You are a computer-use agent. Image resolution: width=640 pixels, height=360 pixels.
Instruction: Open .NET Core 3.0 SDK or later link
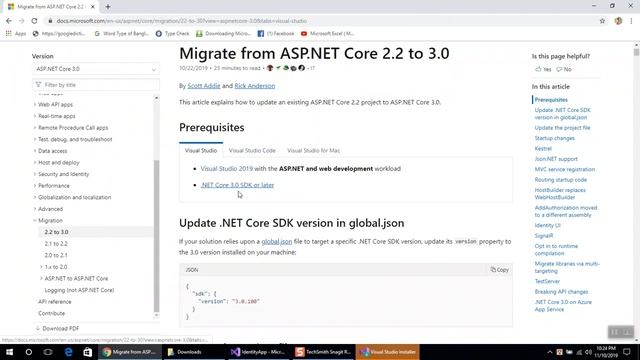[237, 185]
